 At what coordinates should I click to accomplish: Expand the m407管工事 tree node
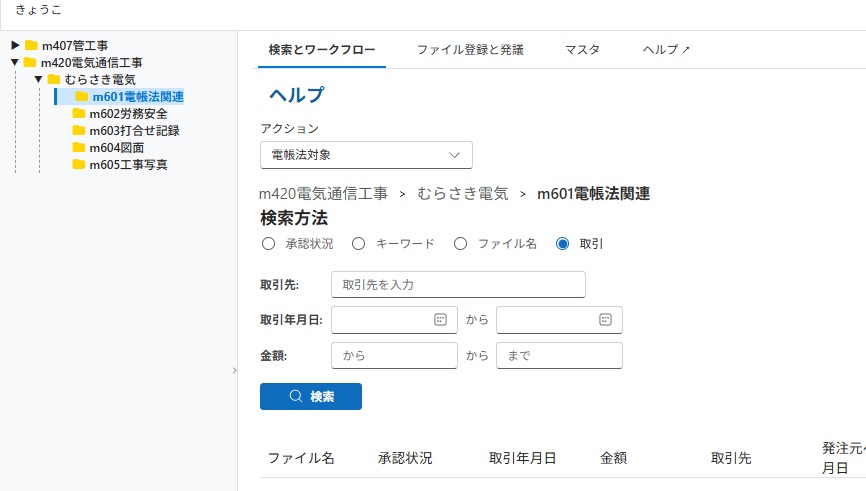[15, 45]
